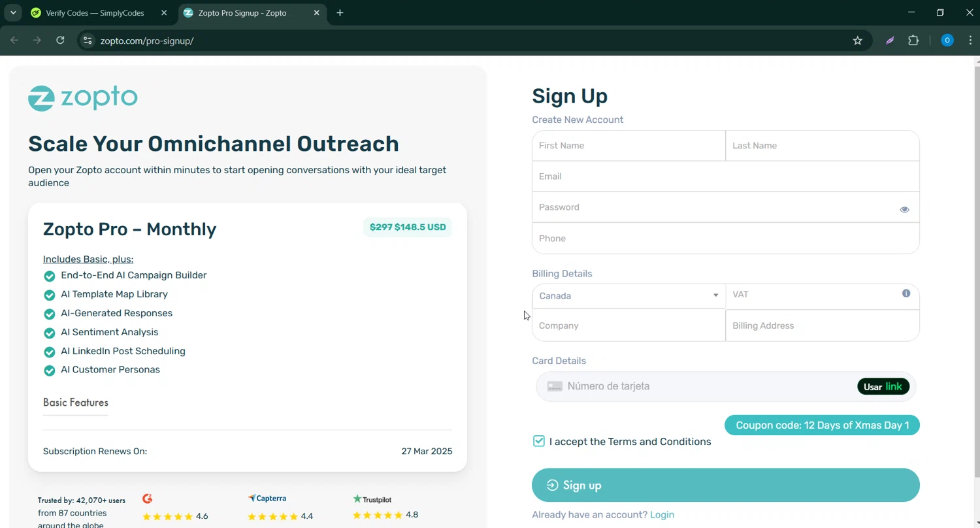Open the Chrome three-dot menu
The width and height of the screenshot is (980, 528).
click(x=970, y=41)
